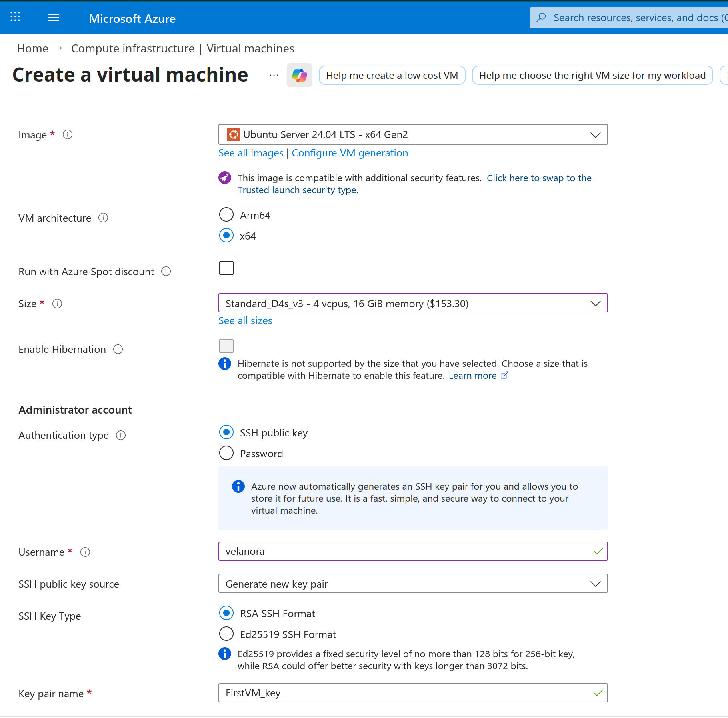Open See all images link
The width and height of the screenshot is (728, 718).
pyautogui.click(x=251, y=153)
